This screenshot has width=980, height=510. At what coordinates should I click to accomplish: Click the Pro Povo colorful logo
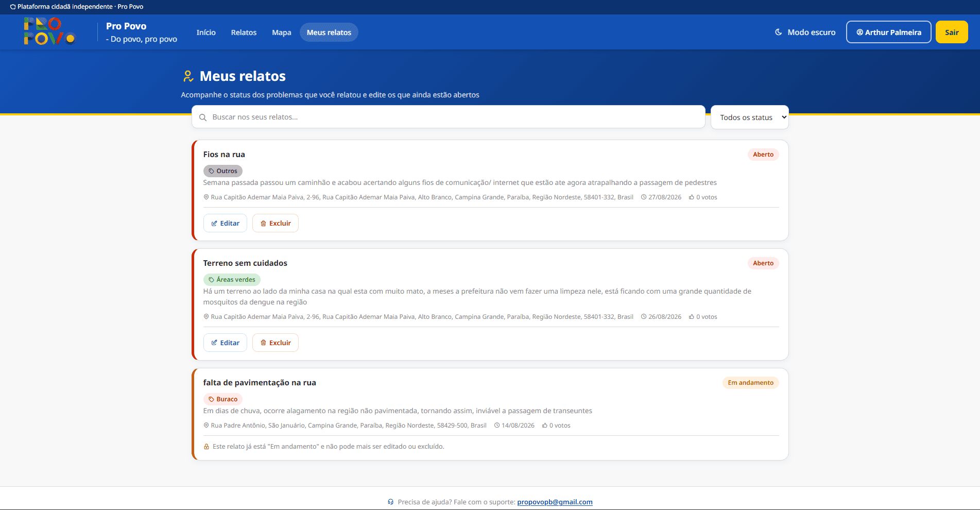click(50, 31)
